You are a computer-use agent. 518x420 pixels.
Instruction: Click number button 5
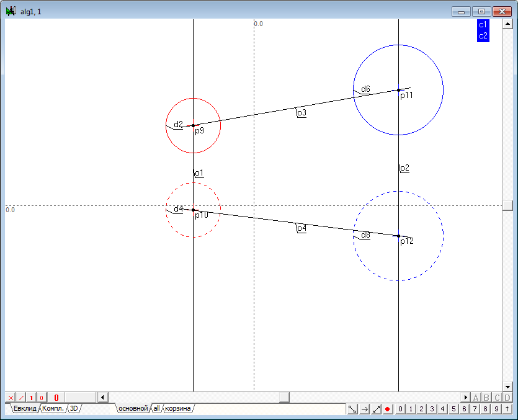point(453,409)
